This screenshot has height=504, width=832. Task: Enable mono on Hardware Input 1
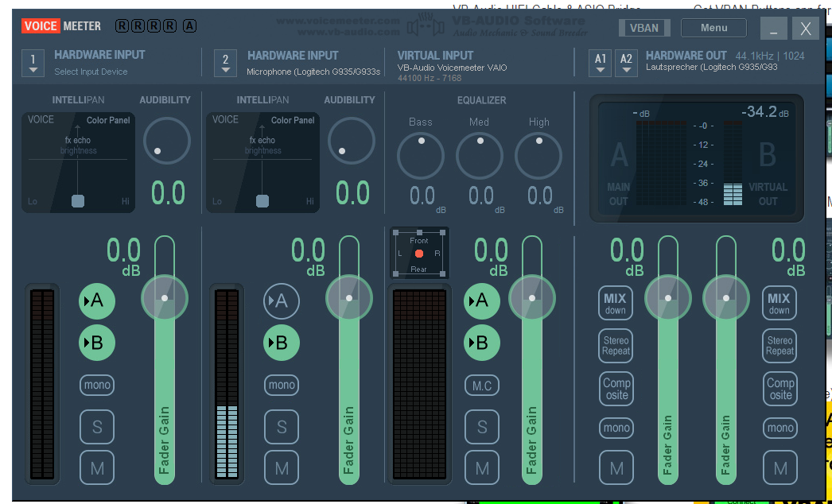[96, 385]
